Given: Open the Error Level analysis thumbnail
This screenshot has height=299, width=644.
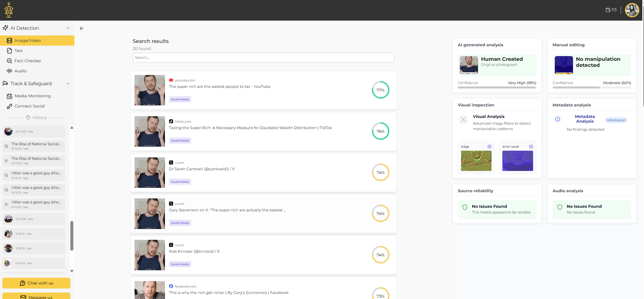Looking at the screenshot, I should pyautogui.click(x=518, y=161).
